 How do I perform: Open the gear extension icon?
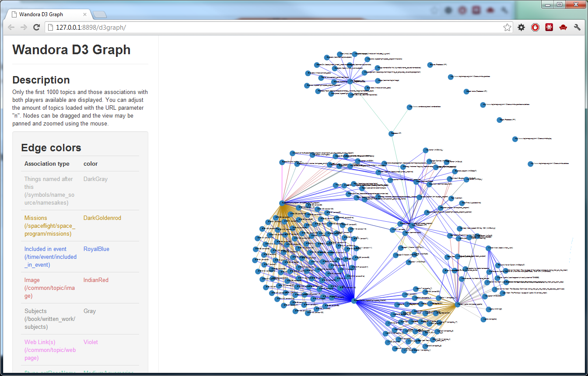pyautogui.click(x=521, y=28)
